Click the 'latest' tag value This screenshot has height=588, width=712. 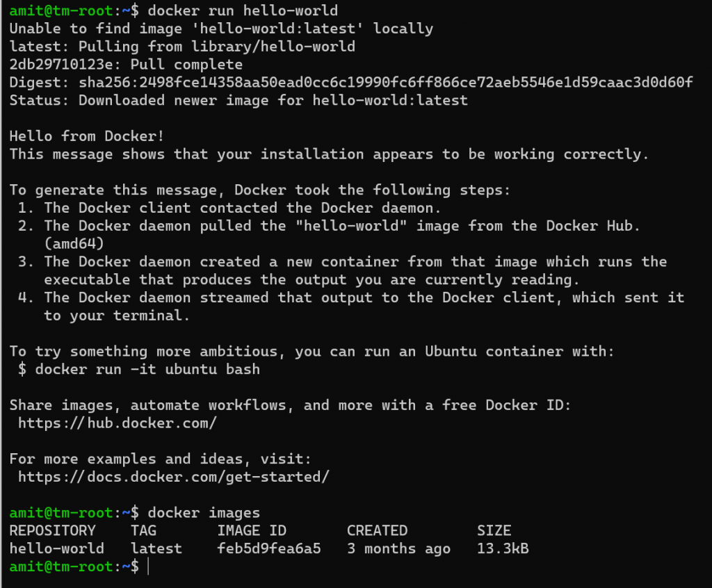click(156, 548)
